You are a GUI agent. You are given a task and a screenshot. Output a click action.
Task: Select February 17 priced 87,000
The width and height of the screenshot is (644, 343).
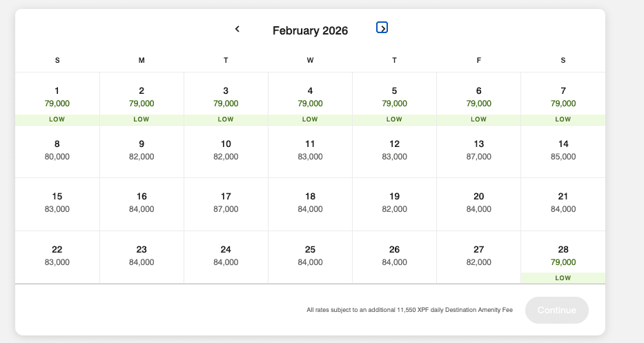click(226, 204)
